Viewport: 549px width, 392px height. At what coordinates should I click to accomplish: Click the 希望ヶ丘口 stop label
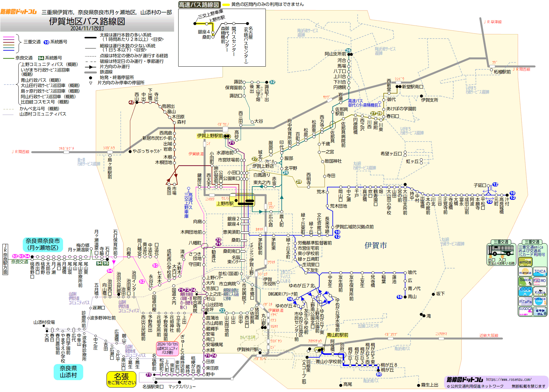click(x=391, y=153)
